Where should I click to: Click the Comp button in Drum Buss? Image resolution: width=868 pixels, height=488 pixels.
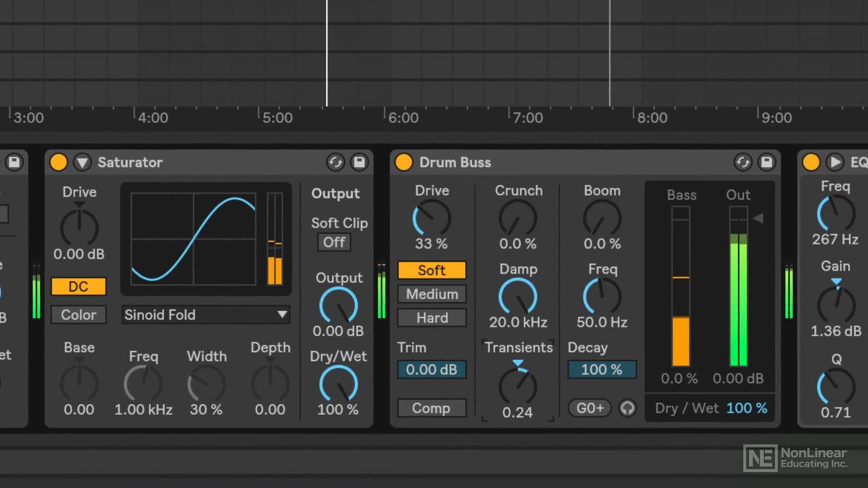[x=432, y=408]
